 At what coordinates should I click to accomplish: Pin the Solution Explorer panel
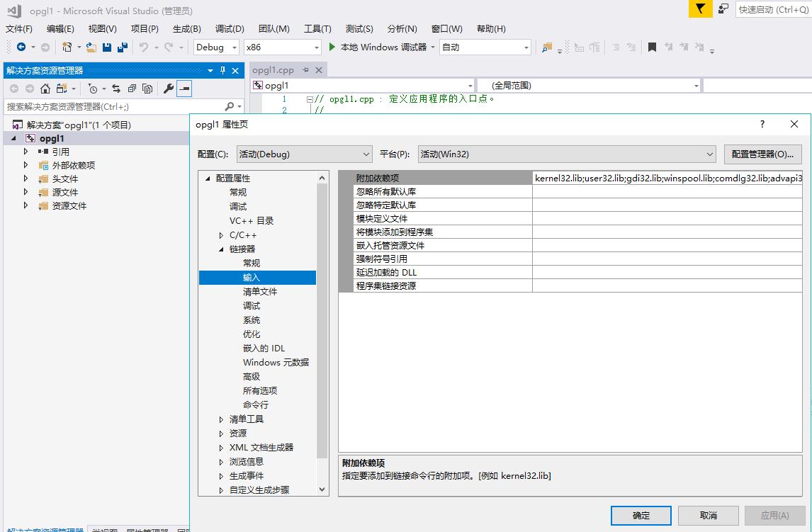222,70
